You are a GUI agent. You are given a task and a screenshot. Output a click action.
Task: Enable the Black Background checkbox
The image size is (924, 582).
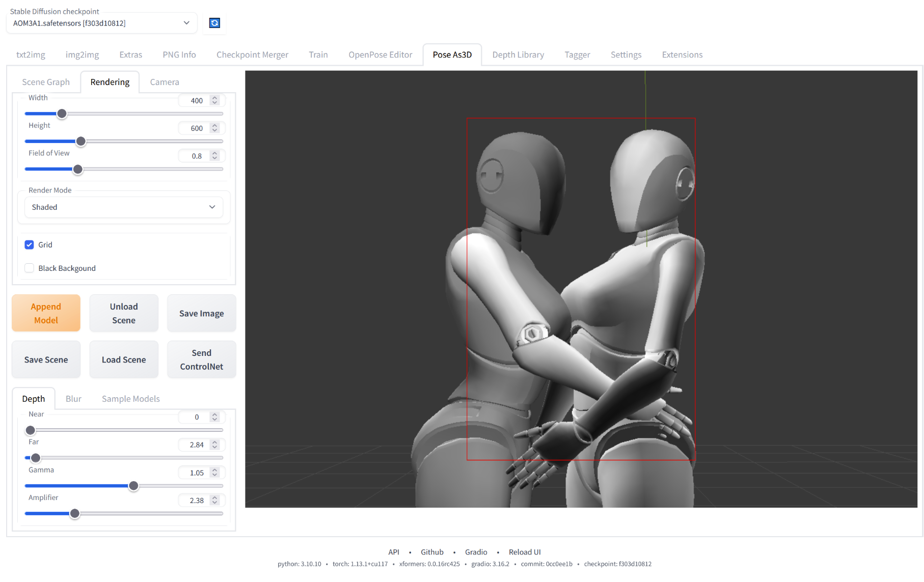[x=30, y=268]
